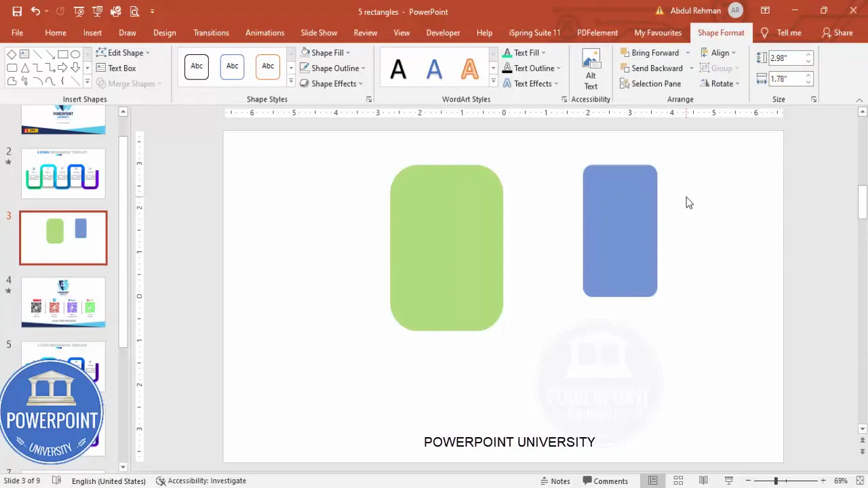Screen dimensions: 868x488
Task: Apply the orange outline WordArt style
Action: (469, 68)
